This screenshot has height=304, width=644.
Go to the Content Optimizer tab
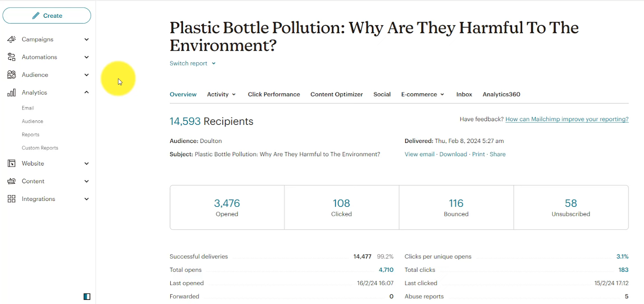336,95
